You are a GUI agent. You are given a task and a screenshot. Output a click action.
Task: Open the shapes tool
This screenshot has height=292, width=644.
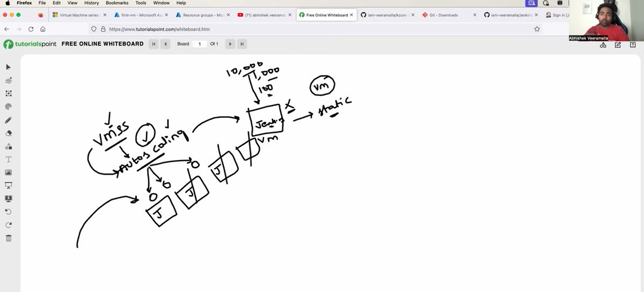point(9,146)
